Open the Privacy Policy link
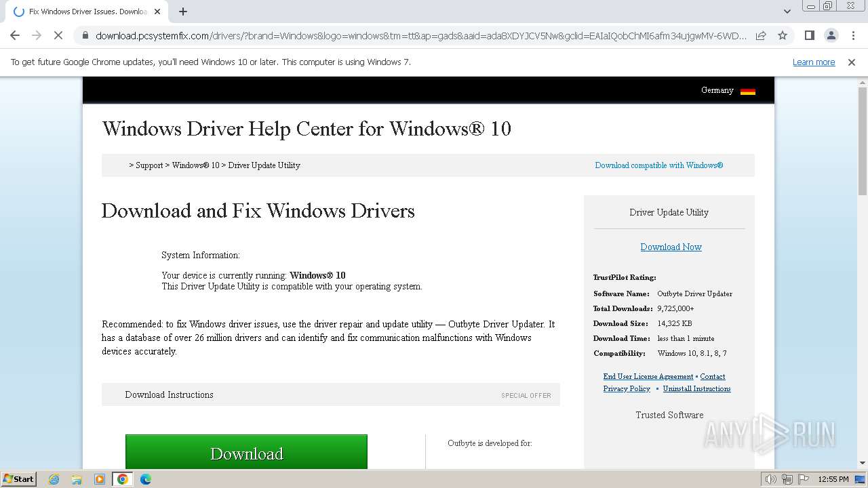This screenshot has height=488, width=868. tap(627, 389)
